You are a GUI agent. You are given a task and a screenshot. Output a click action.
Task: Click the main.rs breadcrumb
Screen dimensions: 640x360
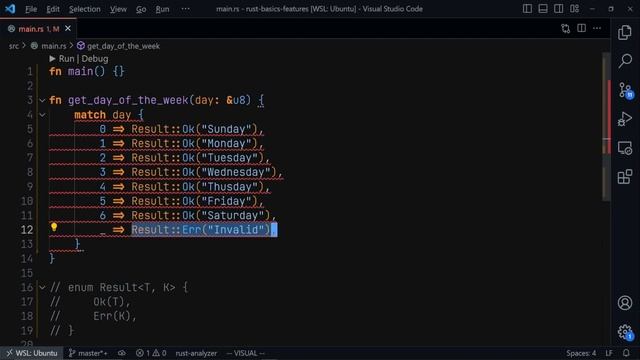(53, 46)
